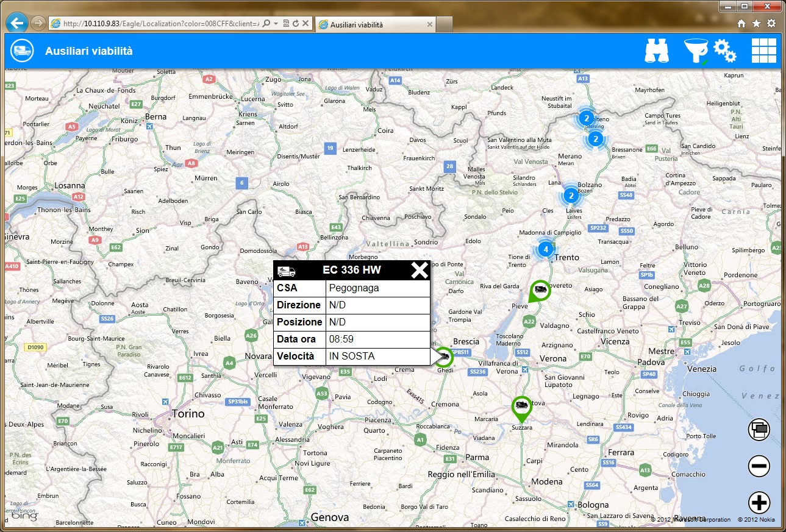Click the Posizione row label

[299, 322]
